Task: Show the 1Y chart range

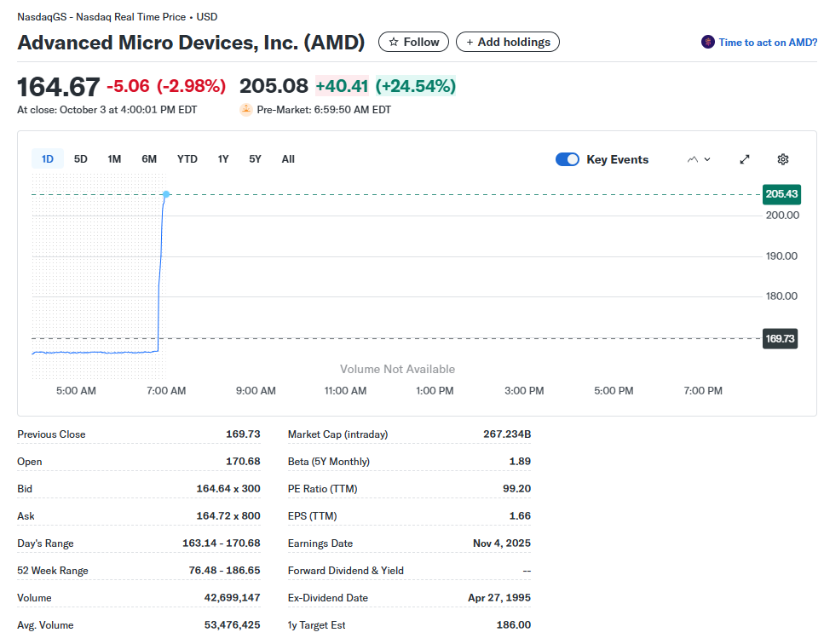Action: tap(223, 159)
